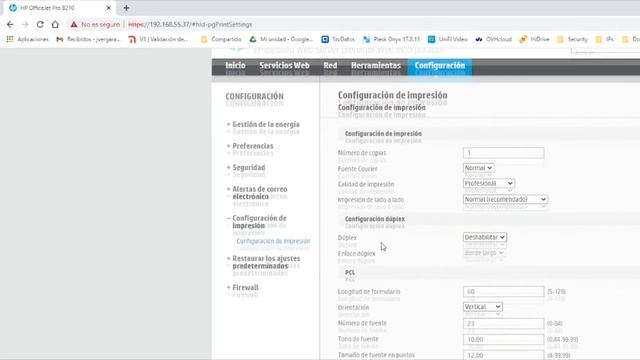Image resolution: width=640 pixels, height=360 pixels.
Task: Collapse Configuración de impresión sidebar section
Action: tap(257, 222)
